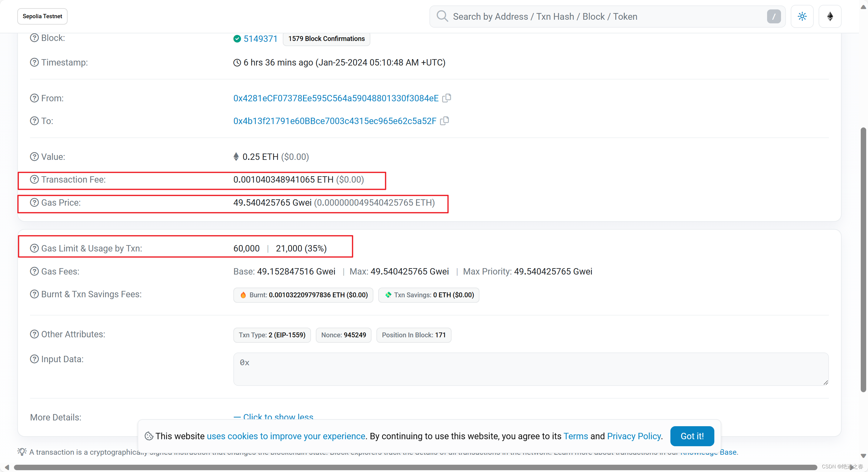This screenshot has height=472, width=868.
Task: Copy the To address with copy icon
Action: coord(444,121)
